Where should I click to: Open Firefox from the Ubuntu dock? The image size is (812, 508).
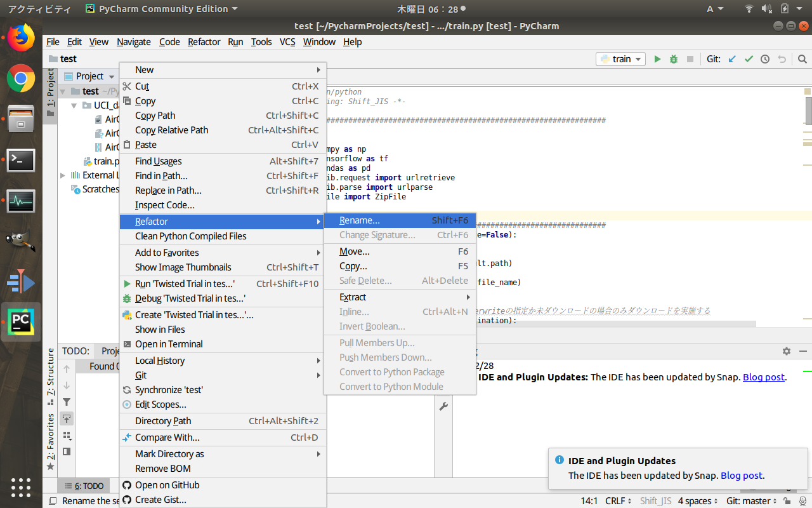point(21,38)
